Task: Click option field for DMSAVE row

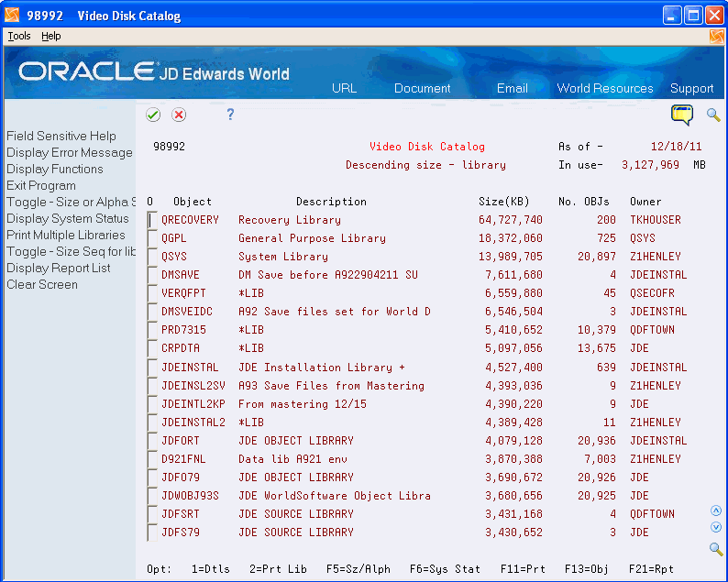Action: [152, 275]
